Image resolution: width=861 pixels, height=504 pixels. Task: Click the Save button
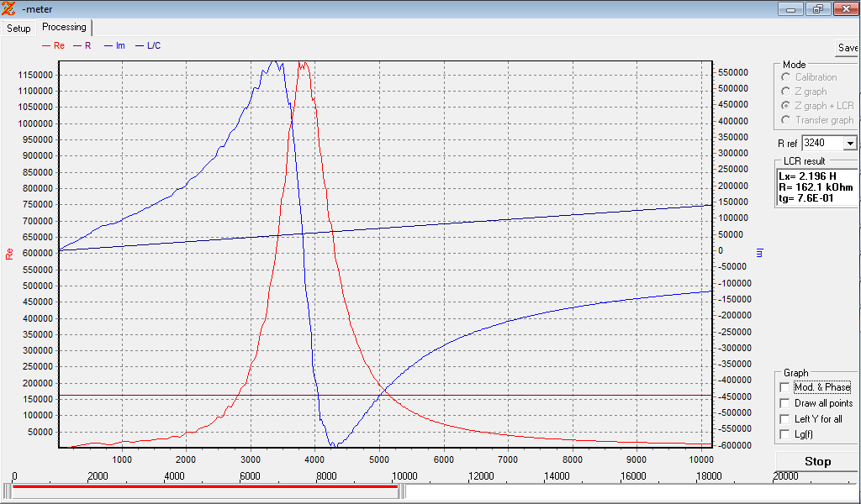point(847,48)
